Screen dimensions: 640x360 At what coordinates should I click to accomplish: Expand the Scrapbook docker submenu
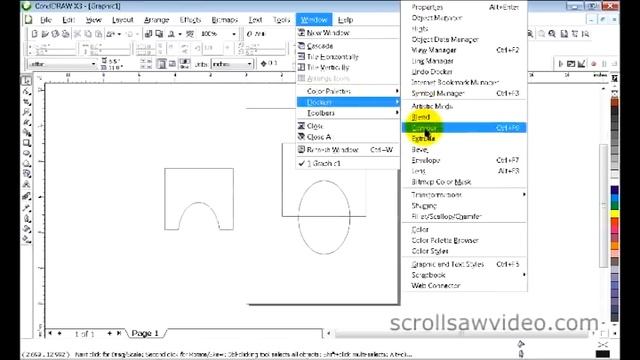pos(464,275)
